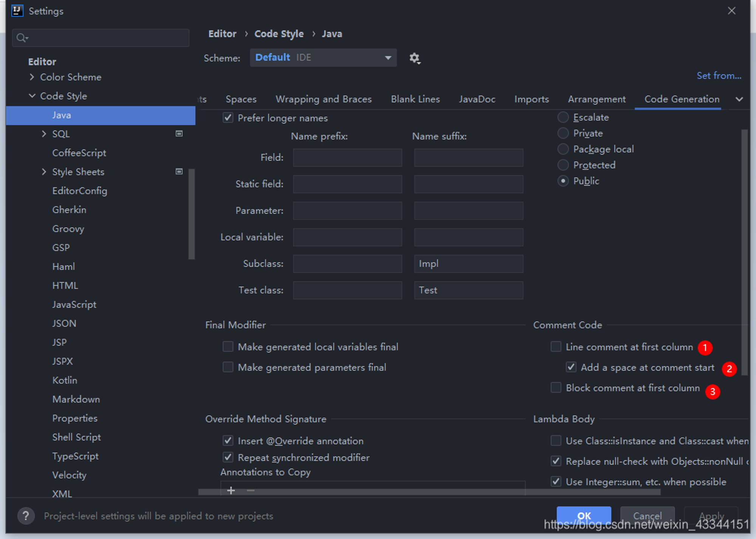Close the Settings dialog
The height and width of the screenshot is (539, 756).
pos(731,11)
